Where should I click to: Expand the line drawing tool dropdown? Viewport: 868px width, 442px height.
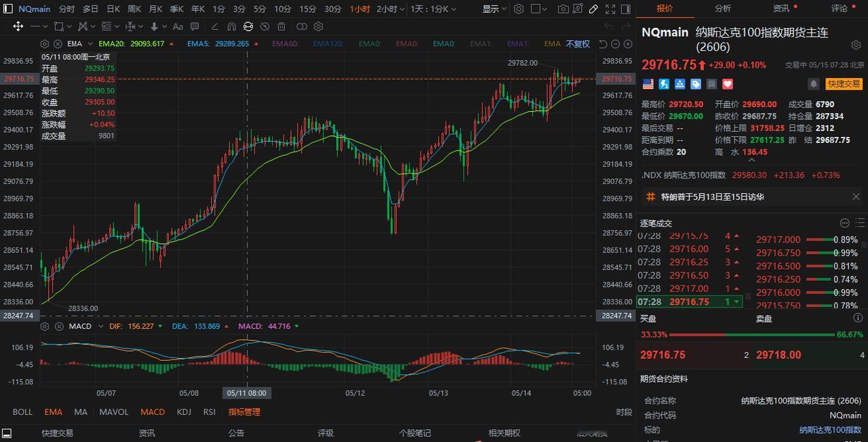[45, 26]
